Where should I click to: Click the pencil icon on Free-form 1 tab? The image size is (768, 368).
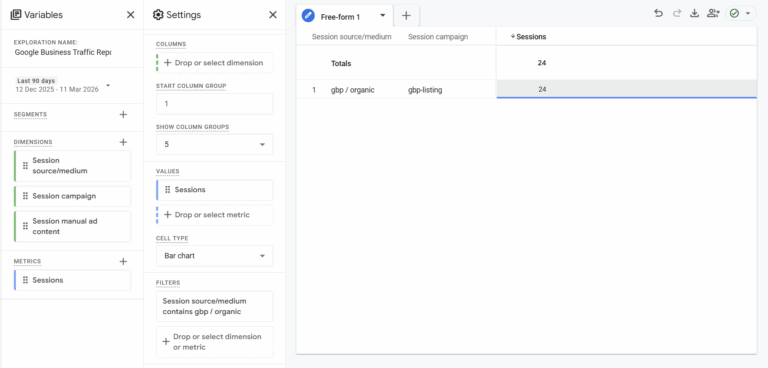pos(308,16)
